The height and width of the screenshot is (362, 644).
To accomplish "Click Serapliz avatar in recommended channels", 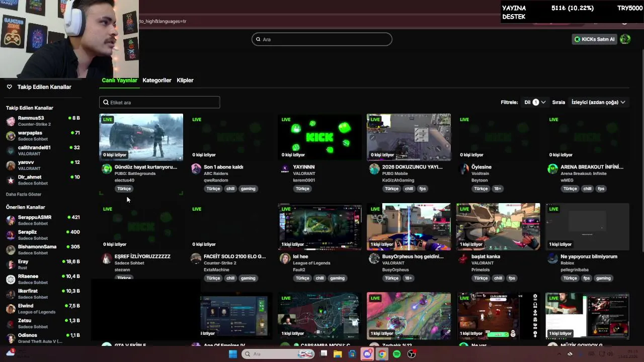I will coord(11,235).
